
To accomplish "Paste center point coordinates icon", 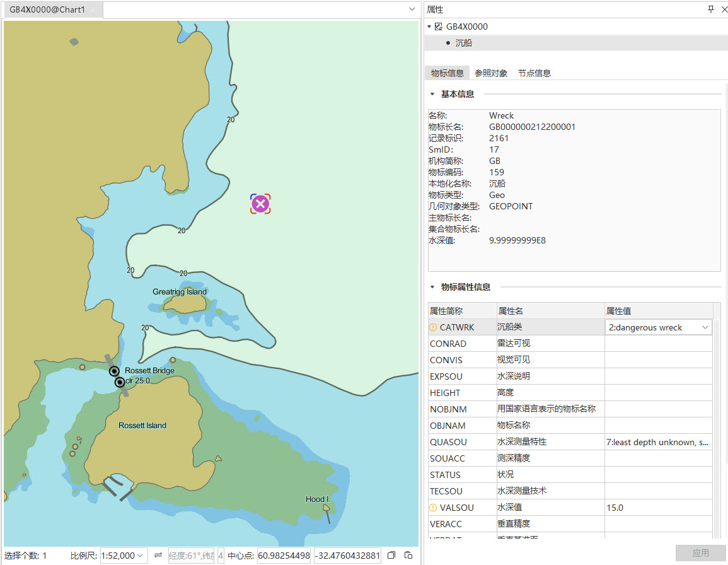I will click(x=408, y=555).
